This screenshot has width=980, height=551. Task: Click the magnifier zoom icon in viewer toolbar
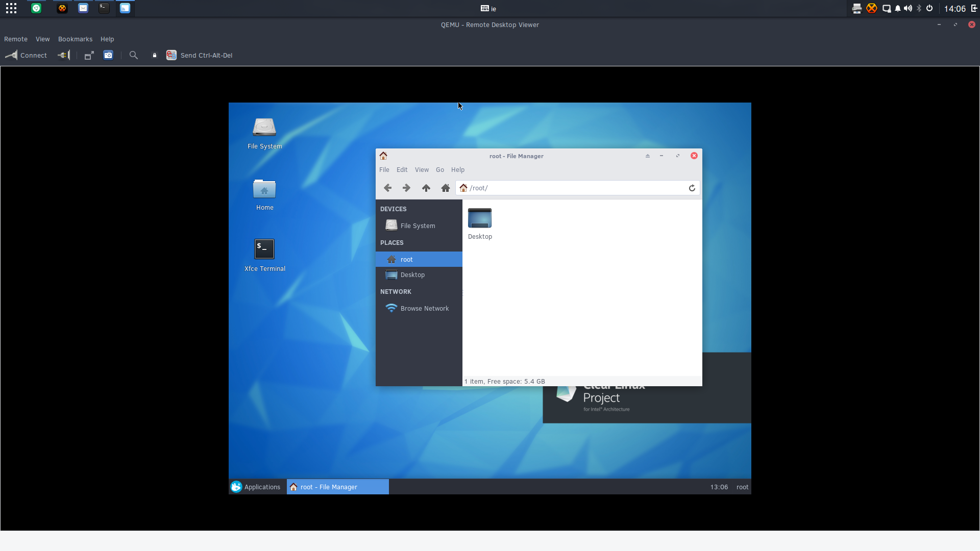click(134, 55)
